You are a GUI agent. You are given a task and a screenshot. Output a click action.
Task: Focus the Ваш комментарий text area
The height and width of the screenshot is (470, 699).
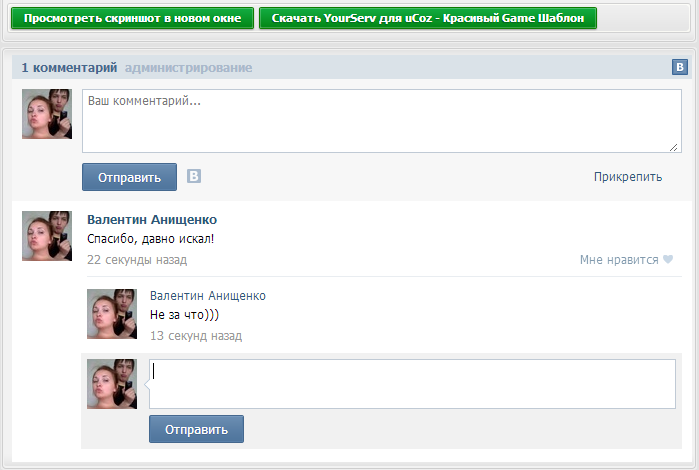point(382,121)
